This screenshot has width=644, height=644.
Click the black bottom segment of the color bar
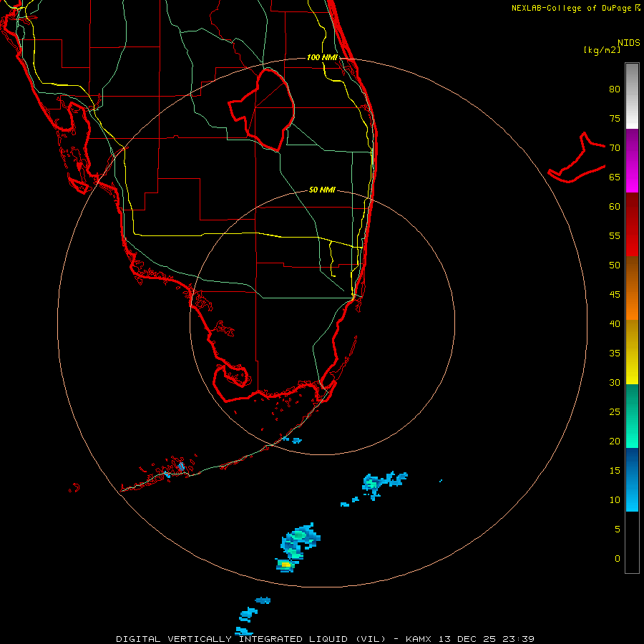tap(632, 542)
